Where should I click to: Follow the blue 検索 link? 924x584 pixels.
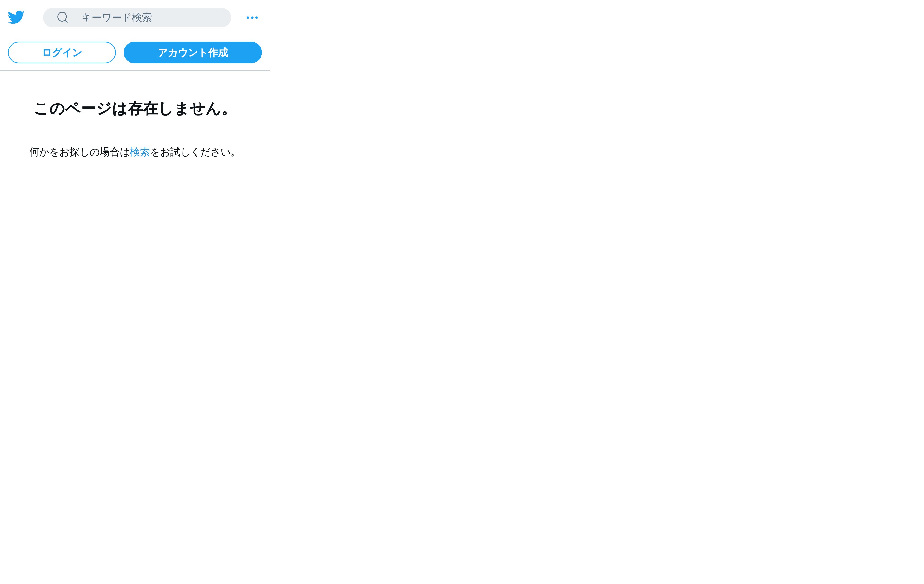[x=140, y=152]
